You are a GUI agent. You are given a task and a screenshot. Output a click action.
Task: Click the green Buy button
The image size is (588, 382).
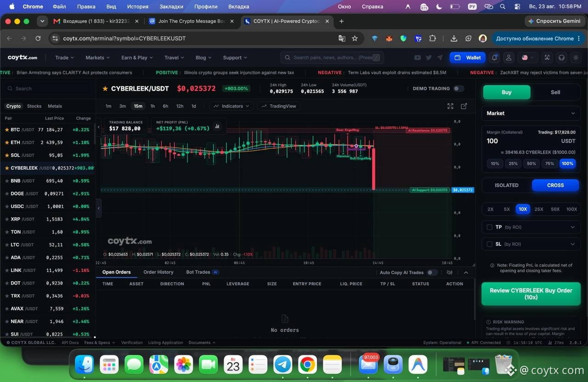click(x=507, y=92)
